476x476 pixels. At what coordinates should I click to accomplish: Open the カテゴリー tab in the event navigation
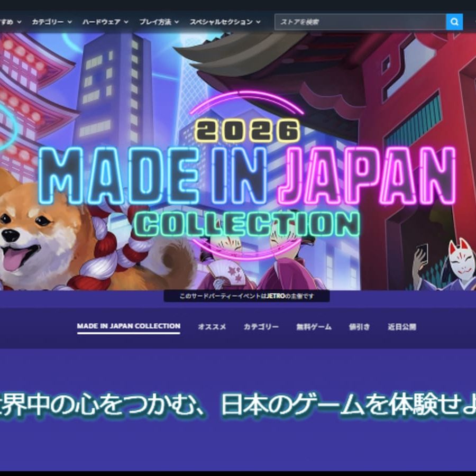[x=261, y=327]
